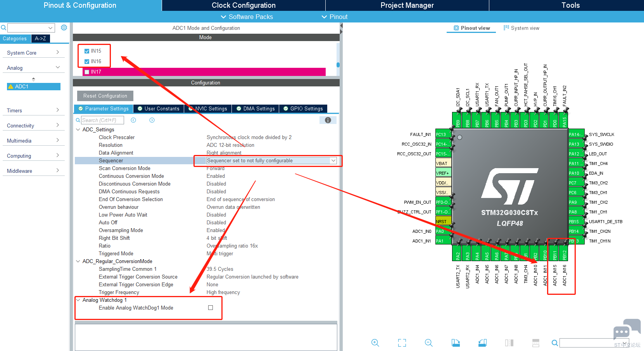The height and width of the screenshot is (351, 644).
Task: Switch to the Clock Configuration tab
Action: click(x=243, y=5)
